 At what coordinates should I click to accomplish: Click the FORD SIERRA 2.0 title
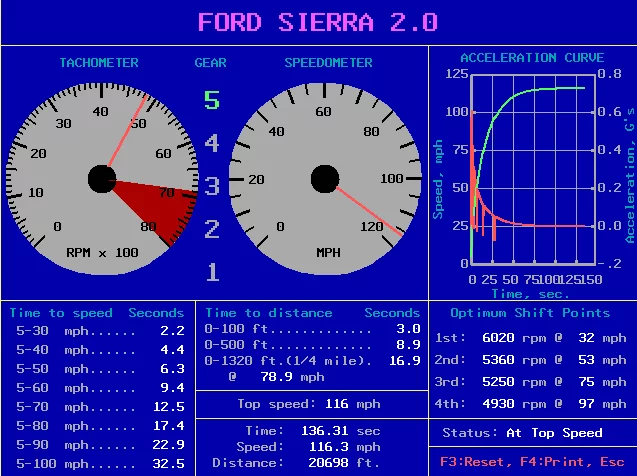tap(318, 22)
